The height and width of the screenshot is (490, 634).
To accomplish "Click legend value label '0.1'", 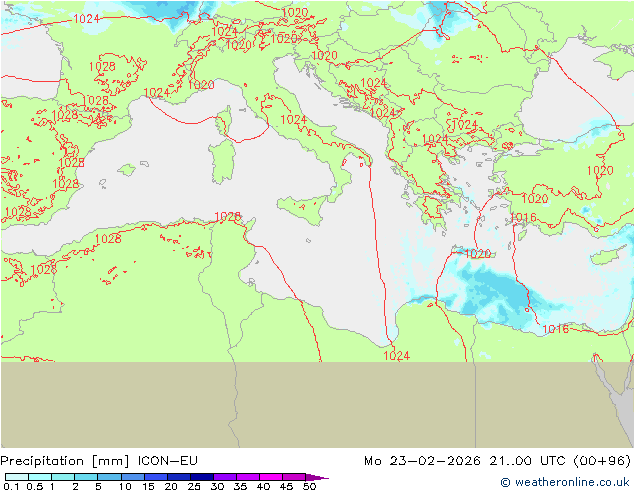I will tap(11, 486).
